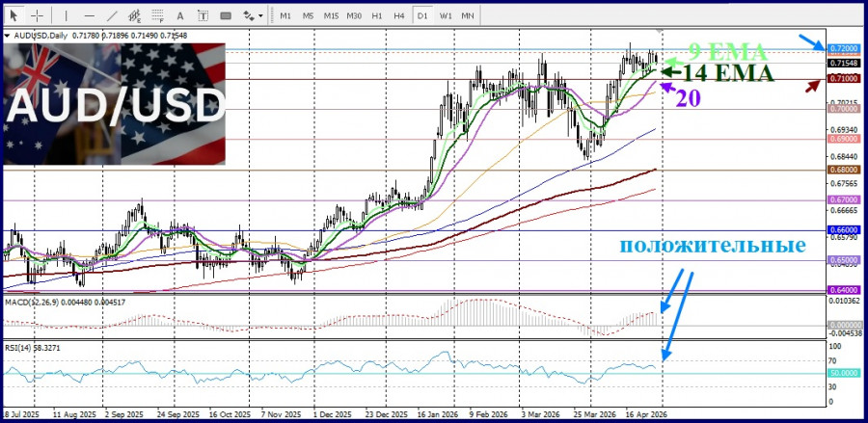868x423 pixels.
Task: Choose the text 'A' tool
Action: pos(182,15)
